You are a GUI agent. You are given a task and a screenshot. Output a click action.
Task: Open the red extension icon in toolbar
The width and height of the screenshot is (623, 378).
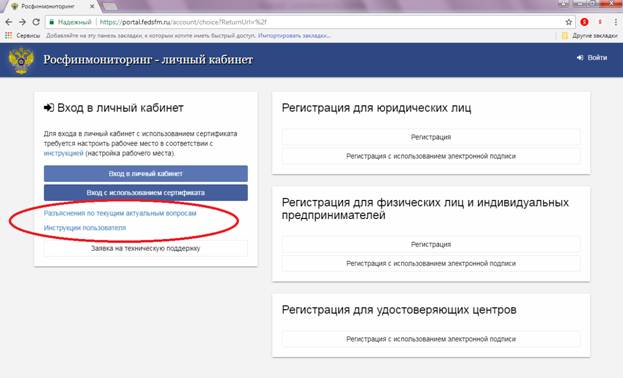(584, 22)
